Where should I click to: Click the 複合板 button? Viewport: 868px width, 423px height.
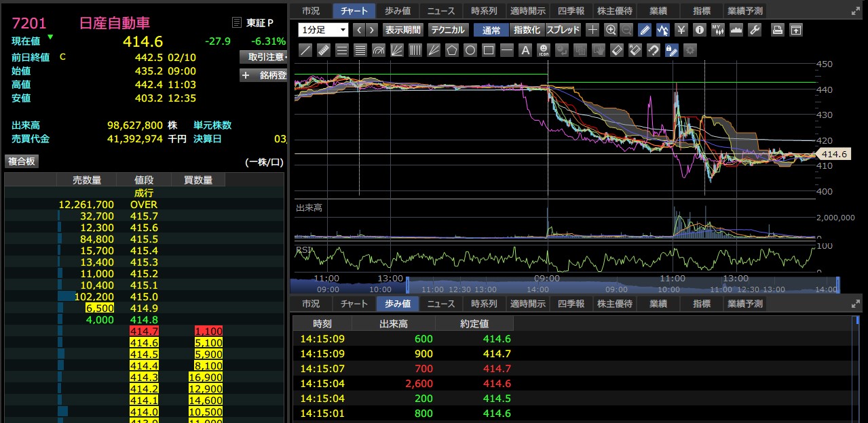click(x=22, y=161)
